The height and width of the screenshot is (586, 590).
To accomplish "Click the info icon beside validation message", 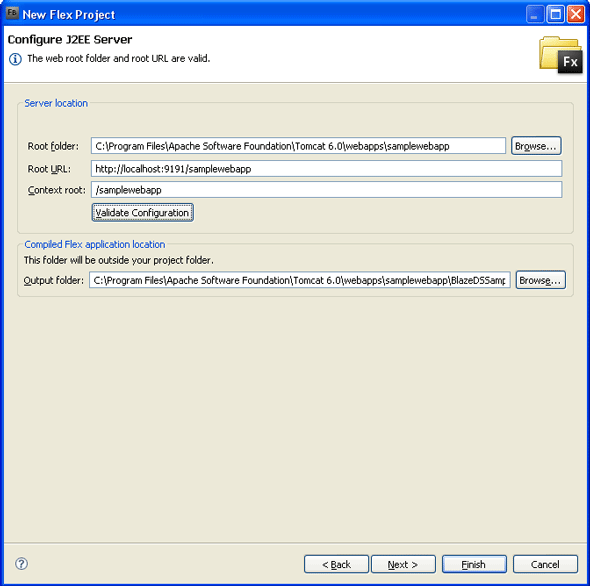I will [x=15, y=59].
